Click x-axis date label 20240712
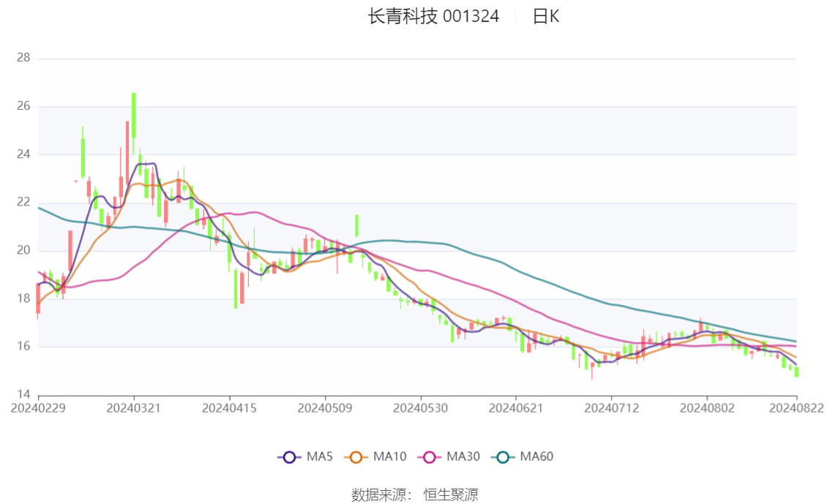The width and height of the screenshot is (830, 504). coord(611,408)
